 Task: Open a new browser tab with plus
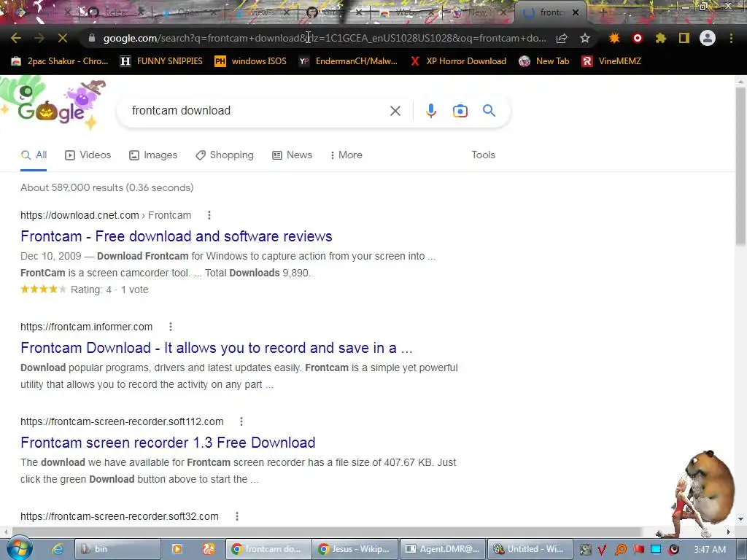pos(603,13)
